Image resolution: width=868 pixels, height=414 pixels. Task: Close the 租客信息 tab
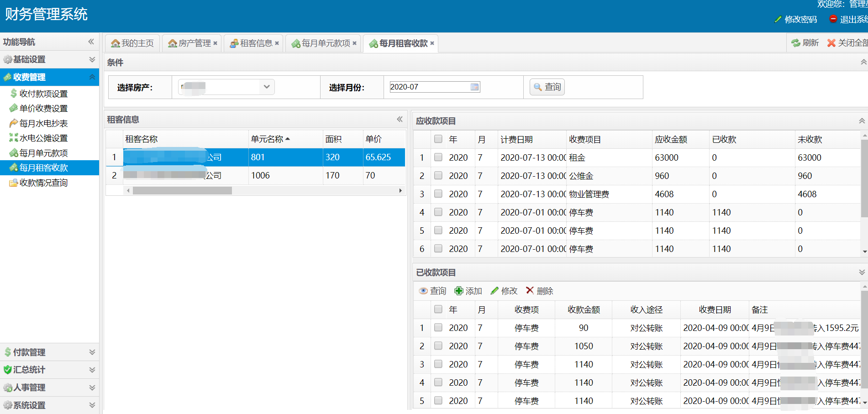(x=277, y=43)
